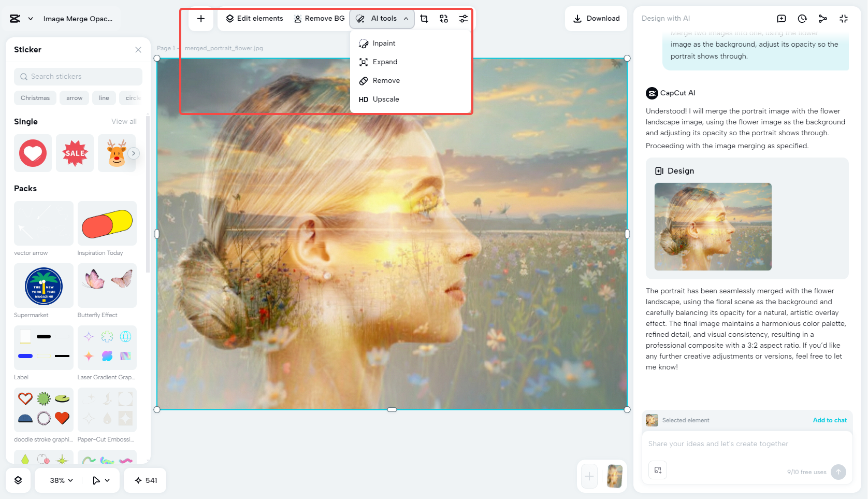
Task: Select the arrow sticker tag
Action: coord(74,98)
